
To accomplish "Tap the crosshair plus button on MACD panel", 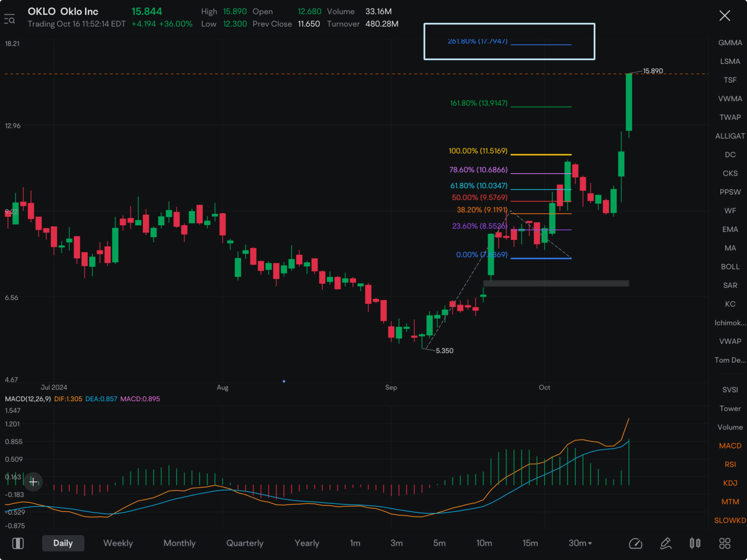I will [x=33, y=482].
